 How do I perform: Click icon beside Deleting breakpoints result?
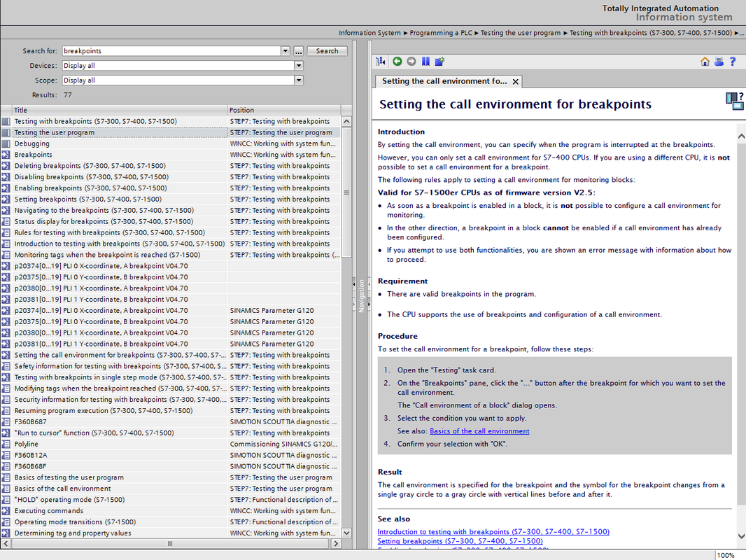[x=6, y=166]
